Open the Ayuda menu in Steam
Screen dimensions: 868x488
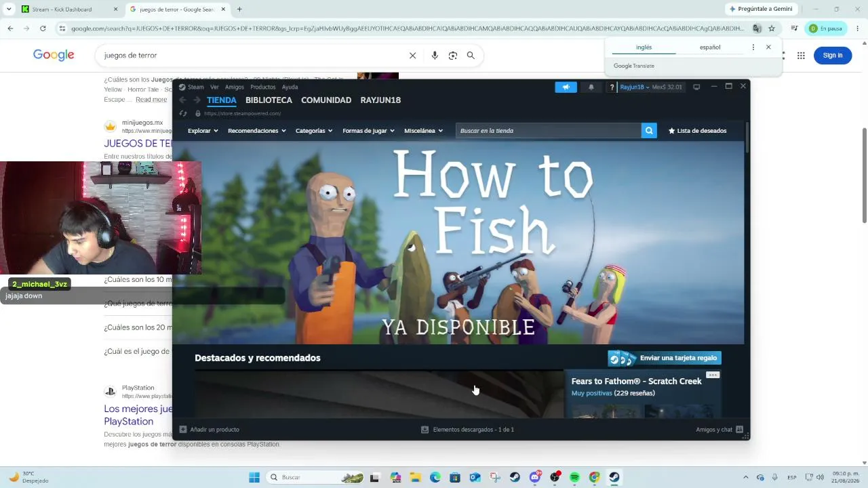tap(290, 87)
